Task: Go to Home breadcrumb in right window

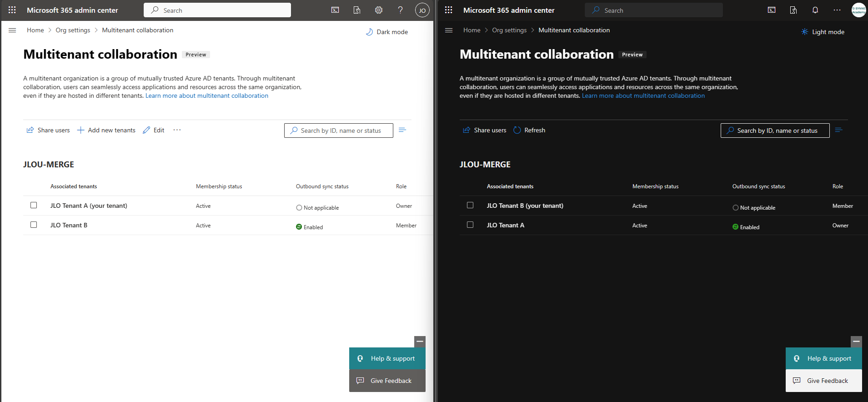Action: tap(472, 30)
